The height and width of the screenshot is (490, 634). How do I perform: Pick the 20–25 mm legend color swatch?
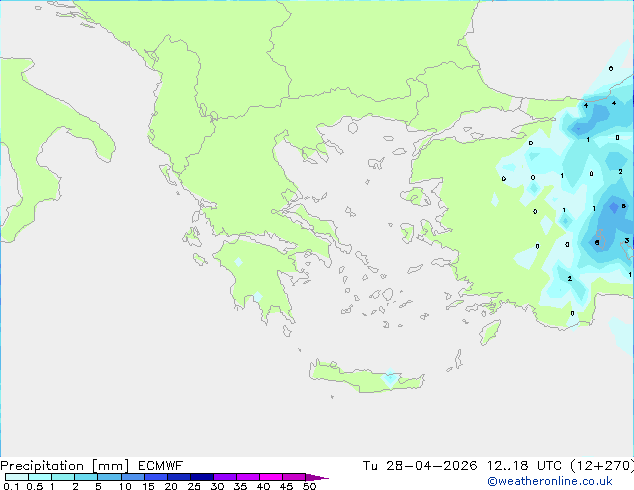178,477
